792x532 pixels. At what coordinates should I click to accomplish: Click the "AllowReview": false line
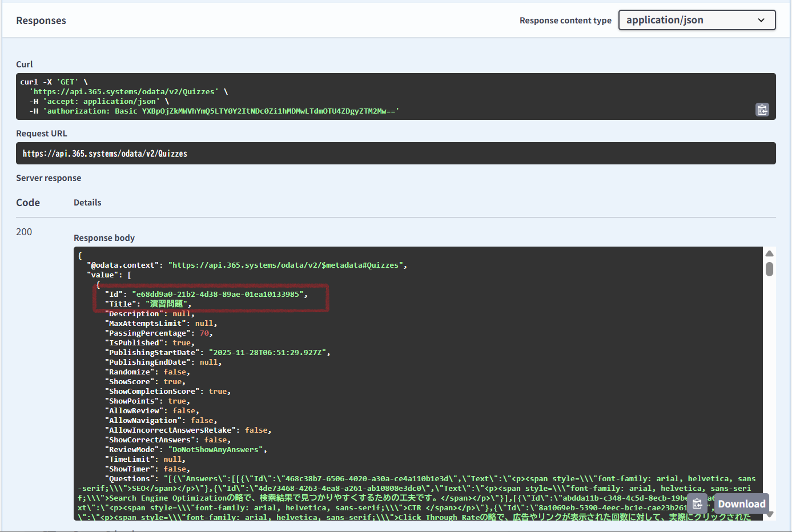point(152,411)
